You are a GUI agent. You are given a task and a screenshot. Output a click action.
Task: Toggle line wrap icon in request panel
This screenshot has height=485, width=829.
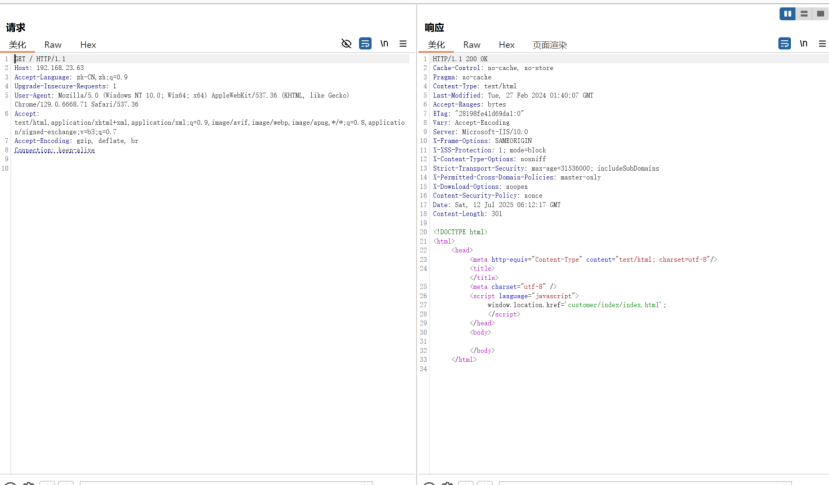[365, 43]
